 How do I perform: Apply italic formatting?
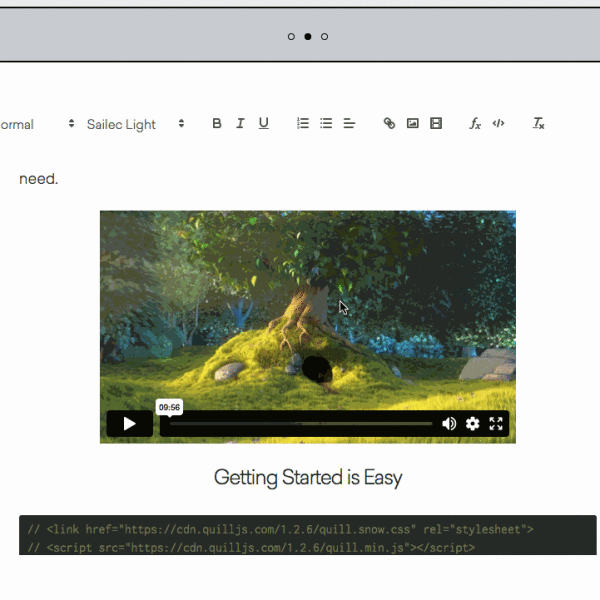point(240,124)
